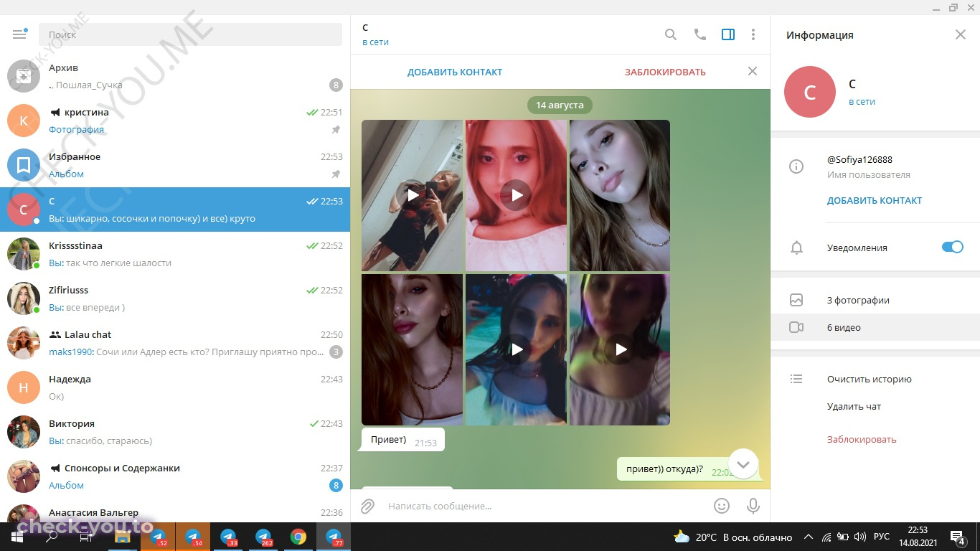This screenshot has height=551, width=980.
Task: Click the video camera icon beside 6 видео
Action: pyautogui.click(x=796, y=327)
